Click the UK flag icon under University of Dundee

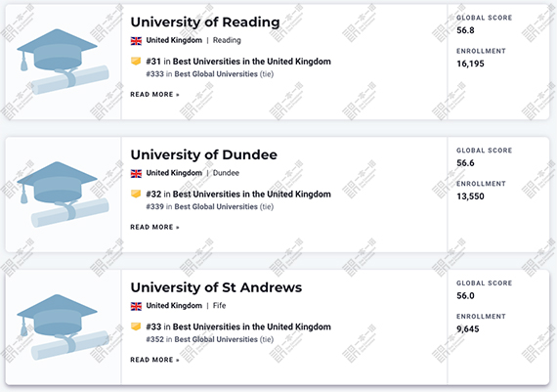tap(136, 173)
